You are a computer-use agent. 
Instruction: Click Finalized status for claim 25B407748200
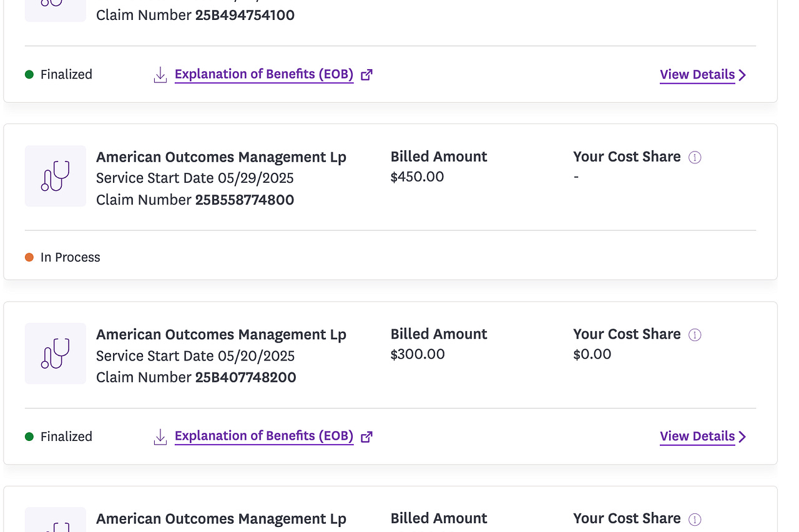click(x=66, y=437)
